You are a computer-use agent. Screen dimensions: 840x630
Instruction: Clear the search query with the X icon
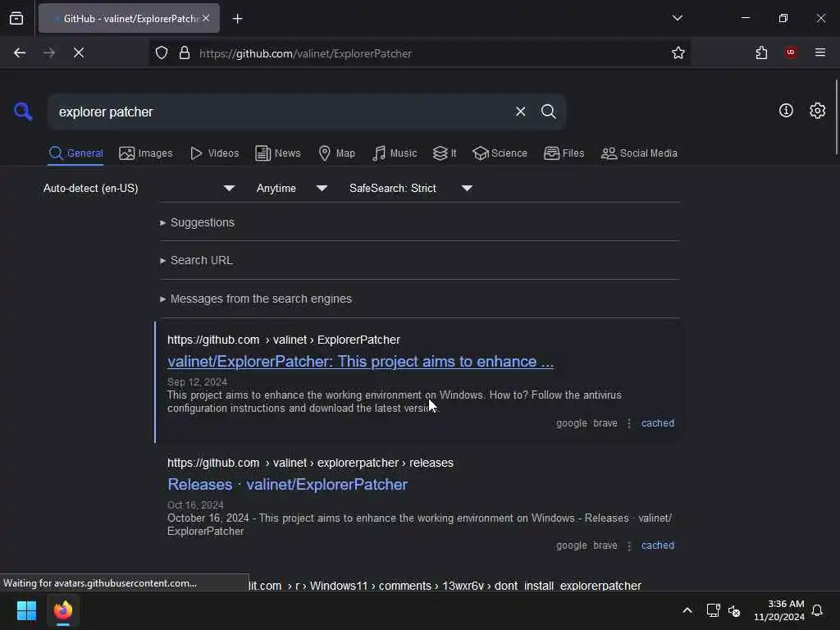tap(520, 112)
